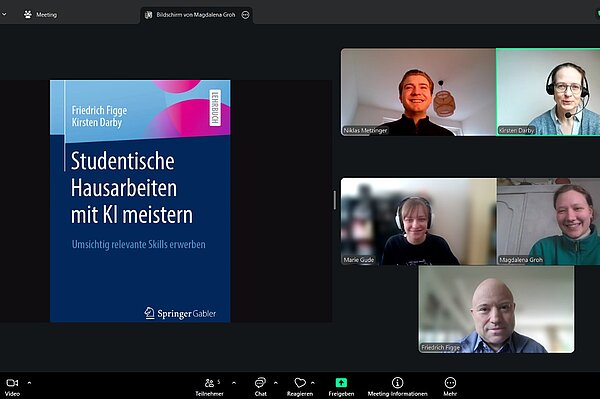Select the Bildschirm von Magdalena Groh tab
This screenshot has width=600, height=399.
click(x=196, y=15)
